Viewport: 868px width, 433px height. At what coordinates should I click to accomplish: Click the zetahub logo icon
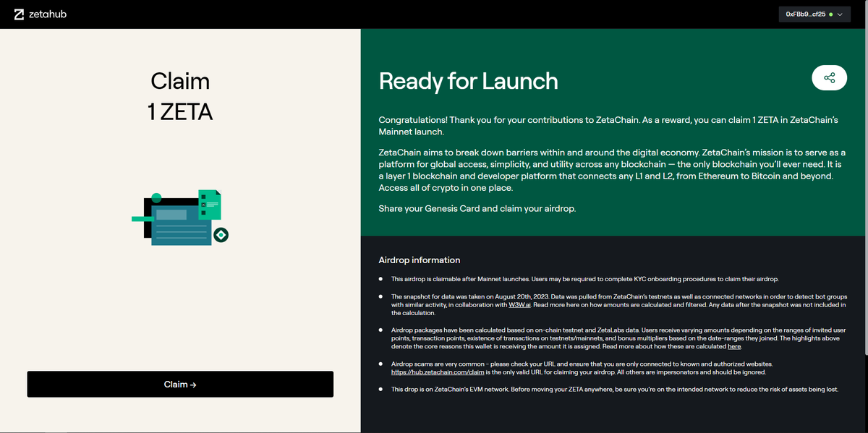19,14
